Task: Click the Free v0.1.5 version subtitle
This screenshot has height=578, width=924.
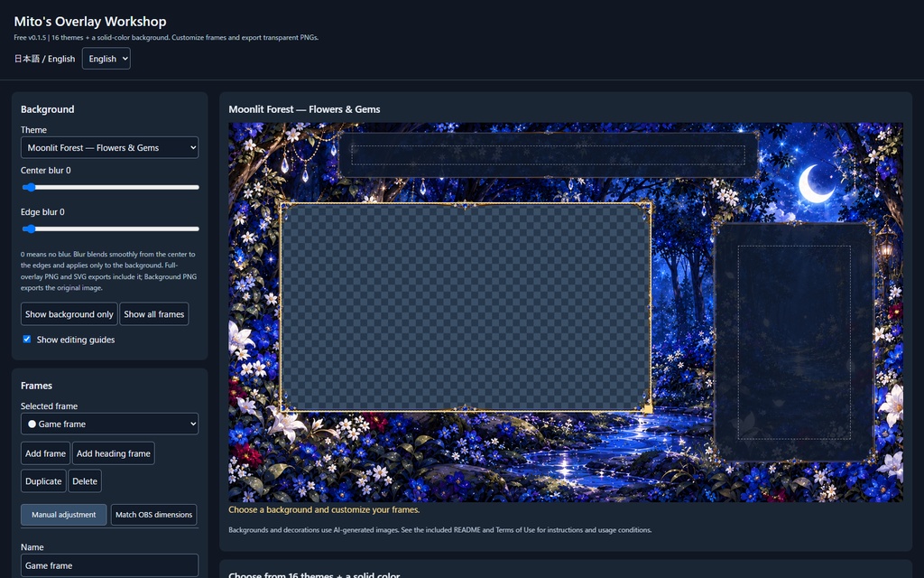Action: tap(166, 37)
